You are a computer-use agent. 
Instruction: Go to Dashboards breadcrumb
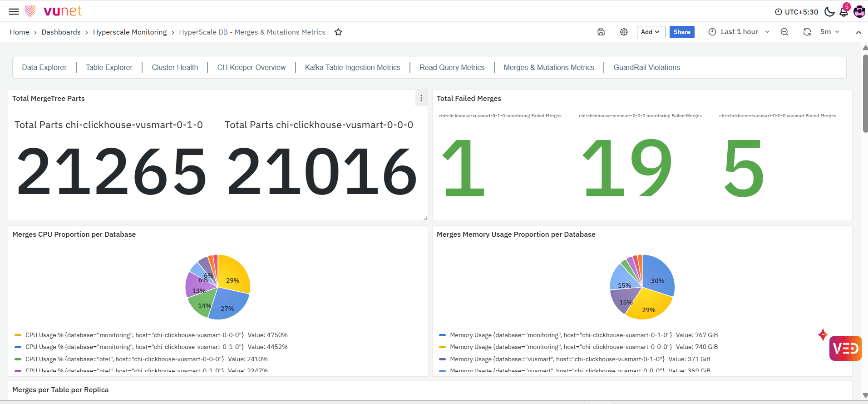[61, 32]
